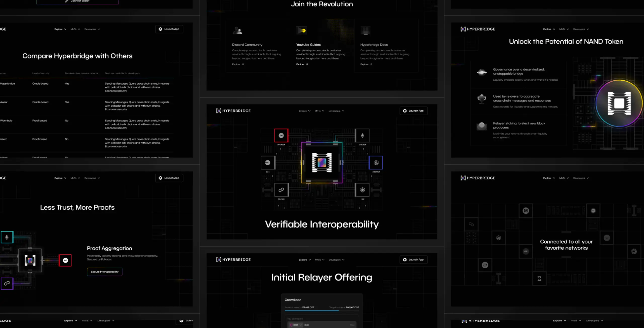
Task: Expand Explore menu in NAND Token panel
Action: tap(549, 29)
